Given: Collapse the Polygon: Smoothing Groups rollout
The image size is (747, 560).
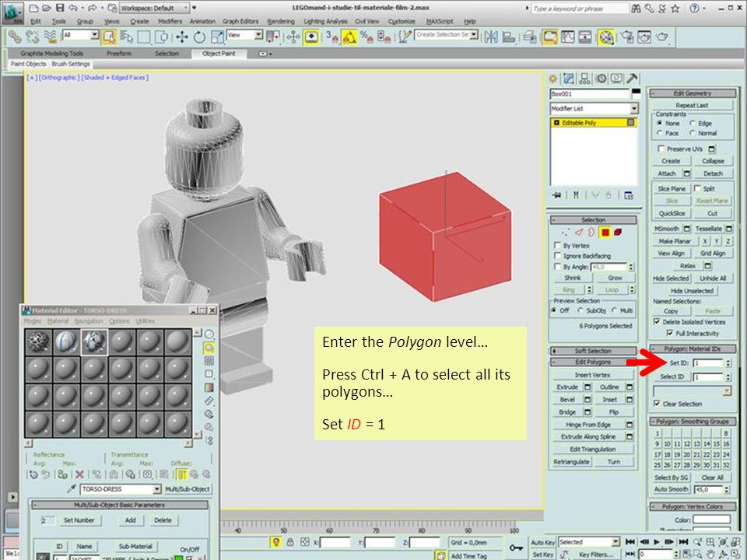Looking at the screenshot, I should coord(693,422).
